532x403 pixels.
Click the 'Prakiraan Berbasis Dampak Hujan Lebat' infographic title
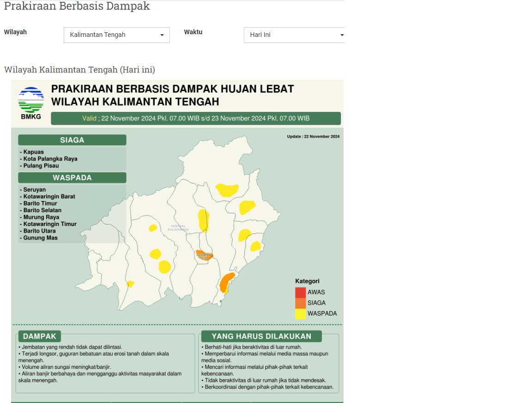click(172, 95)
